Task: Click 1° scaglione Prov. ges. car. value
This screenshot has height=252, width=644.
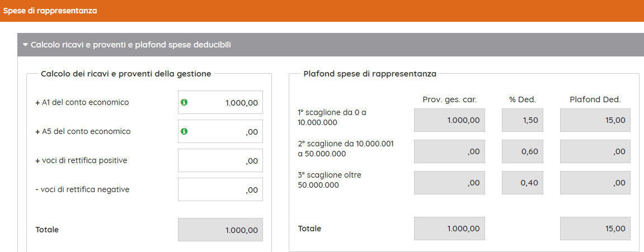Action: [x=449, y=120]
